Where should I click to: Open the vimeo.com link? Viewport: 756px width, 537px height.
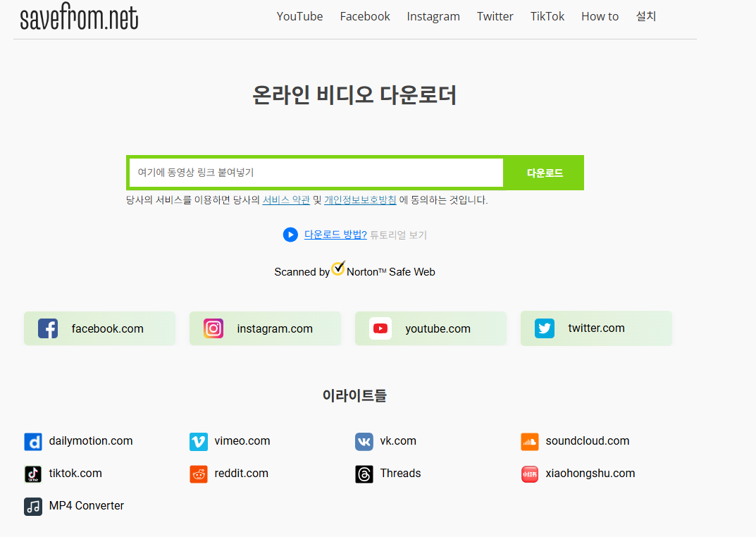tap(242, 441)
